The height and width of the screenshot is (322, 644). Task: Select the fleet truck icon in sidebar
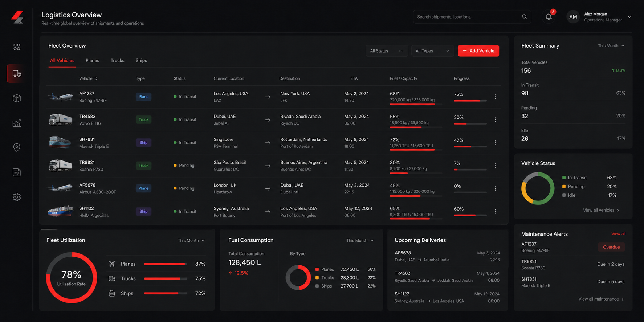tap(17, 74)
